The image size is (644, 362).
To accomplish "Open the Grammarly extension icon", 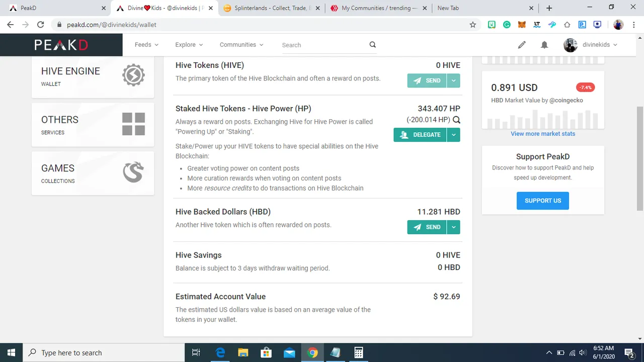I will tap(507, 25).
